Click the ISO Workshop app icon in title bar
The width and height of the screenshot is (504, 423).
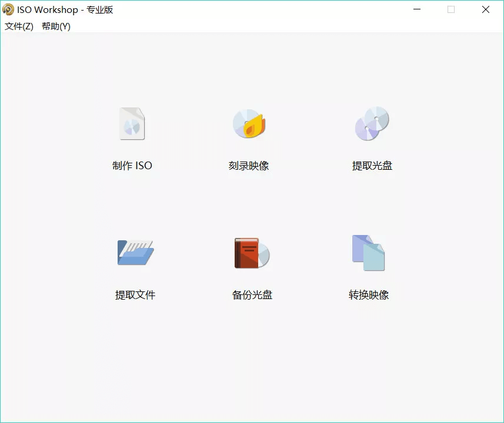click(x=8, y=9)
